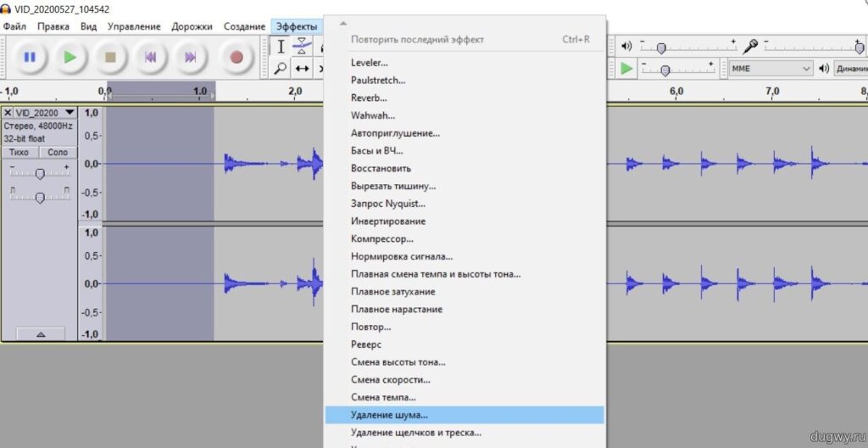The height and width of the screenshot is (448, 868).
Task: Start playback with the green Play button
Action: click(70, 57)
